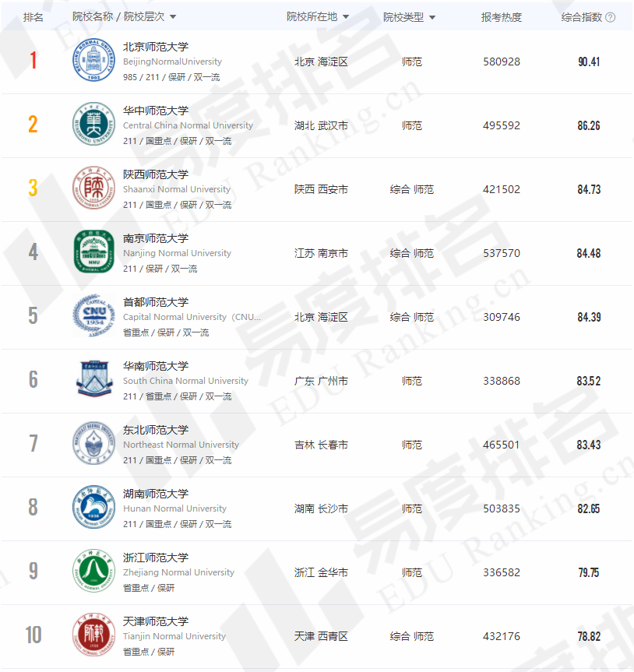Open the Shaanxi Normal University logo
The image size is (634, 672).
point(94,188)
